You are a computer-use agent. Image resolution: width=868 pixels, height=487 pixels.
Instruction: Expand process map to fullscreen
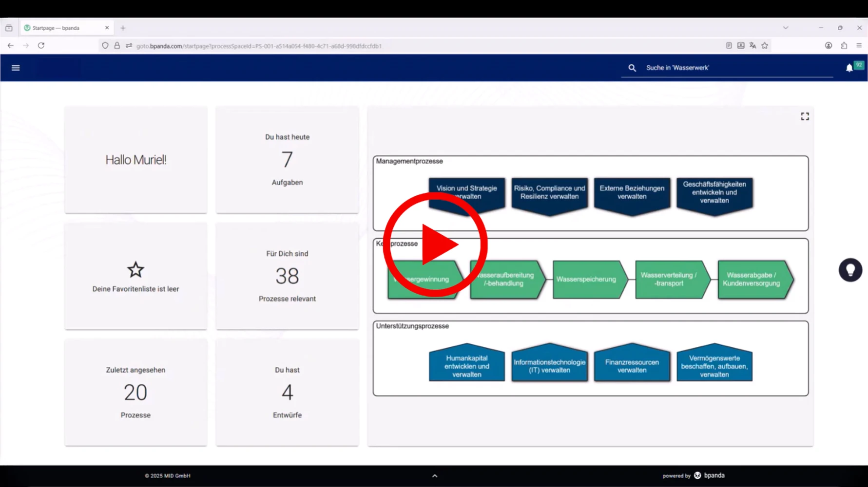click(x=805, y=116)
